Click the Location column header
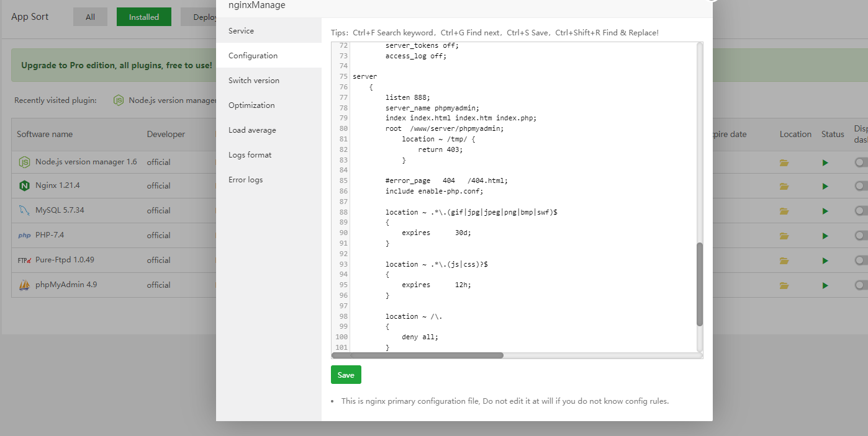This screenshot has height=436, width=868. coord(795,134)
